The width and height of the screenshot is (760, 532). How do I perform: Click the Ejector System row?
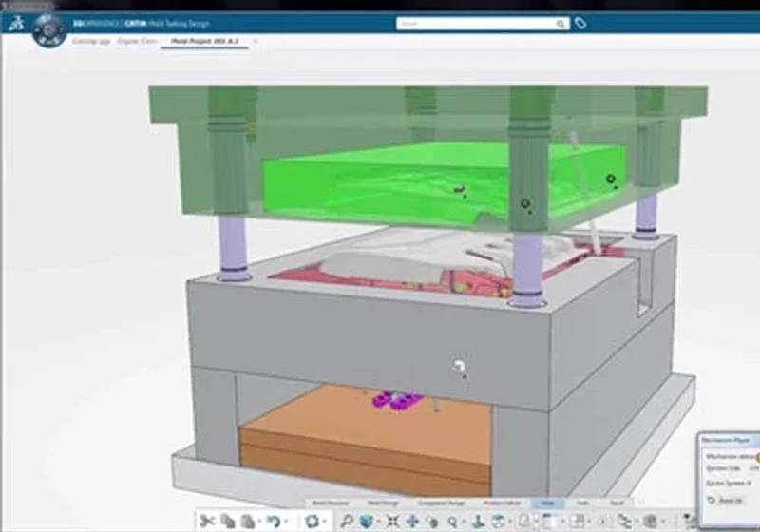729,483
